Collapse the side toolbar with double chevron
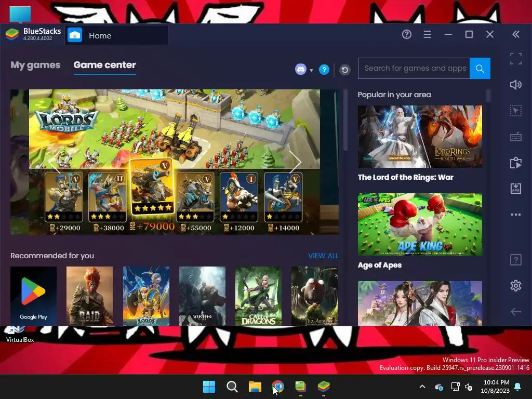532x399 pixels. pyautogui.click(x=516, y=34)
